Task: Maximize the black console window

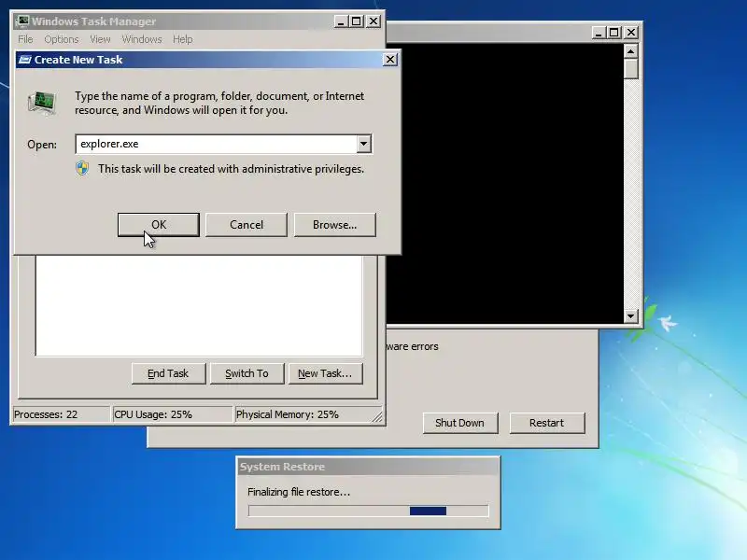Action: pyautogui.click(x=614, y=33)
